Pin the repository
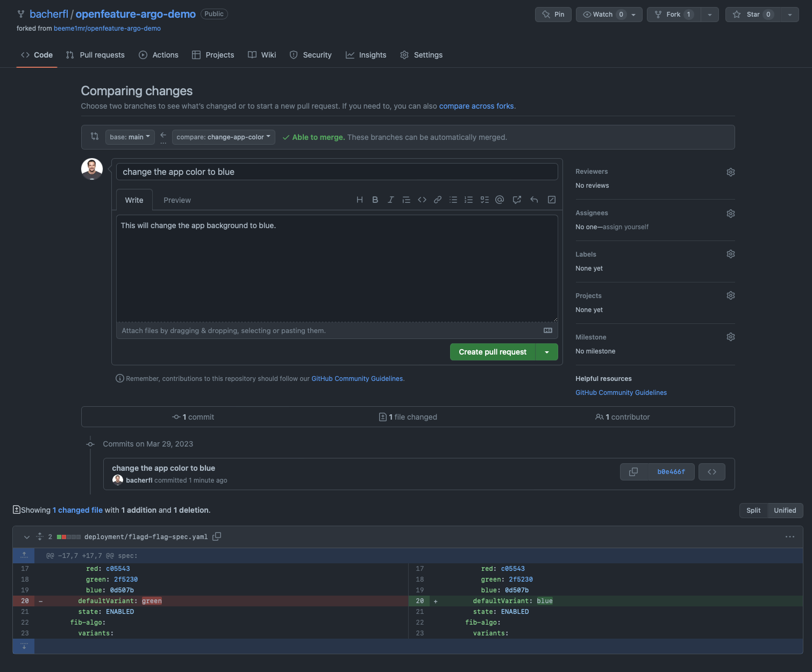The image size is (812, 672). tap(553, 15)
